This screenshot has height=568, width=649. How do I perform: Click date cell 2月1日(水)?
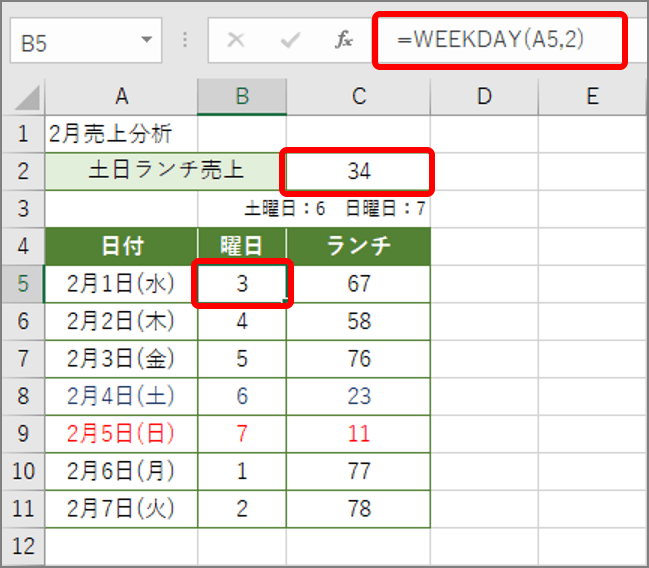(121, 284)
